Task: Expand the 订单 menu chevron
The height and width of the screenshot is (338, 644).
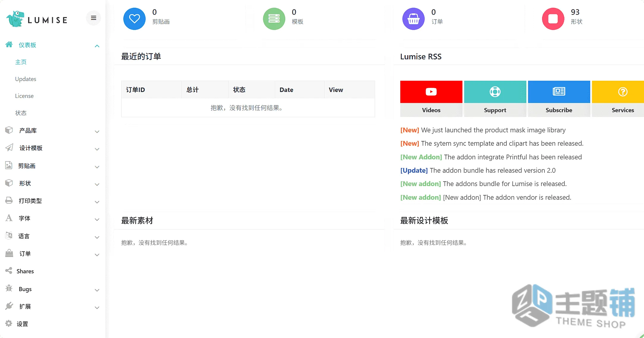Action: [x=97, y=255]
